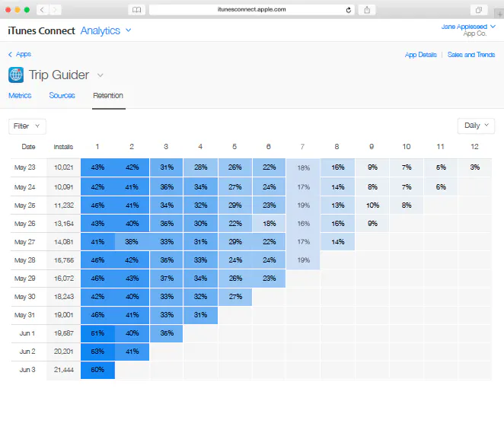Image resolution: width=504 pixels, height=433 pixels.
Task: Show all tabs with the tab overview icon
Action: coord(479,10)
